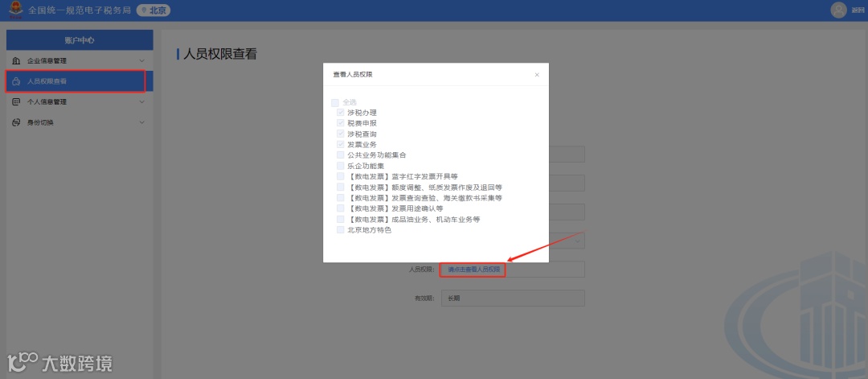The width and height of the screenshot is (868, 379).
Task: Click the tax bureau emblem logo
Action: click(15, 10)
